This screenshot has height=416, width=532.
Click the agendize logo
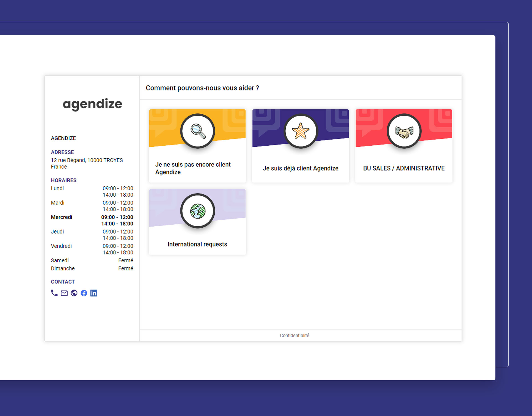pyautogui.click(x=93, y=104)
